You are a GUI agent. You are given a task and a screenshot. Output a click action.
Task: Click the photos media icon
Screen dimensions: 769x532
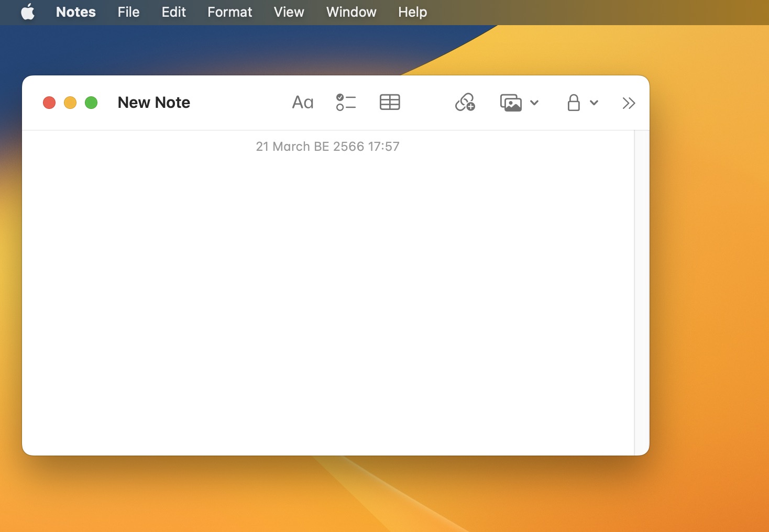pos(511,103)
